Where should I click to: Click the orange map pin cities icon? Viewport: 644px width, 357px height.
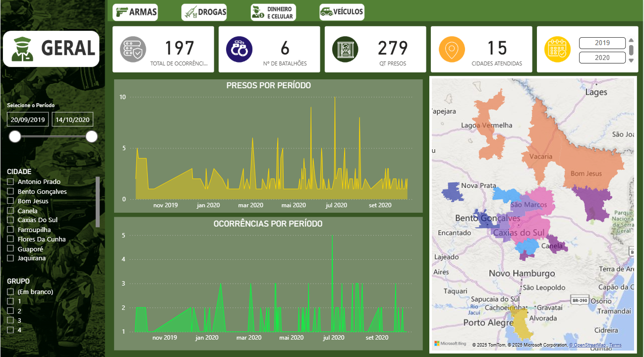click(x=452, y=50)
